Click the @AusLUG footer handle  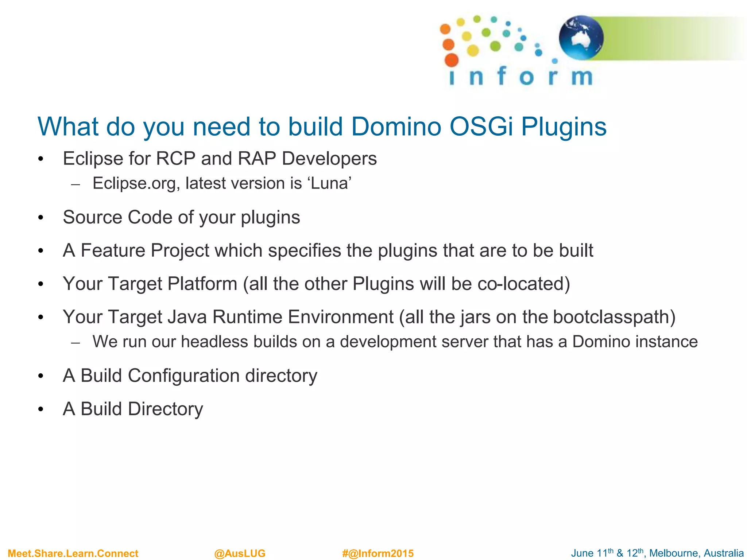(x=240, y=553)
